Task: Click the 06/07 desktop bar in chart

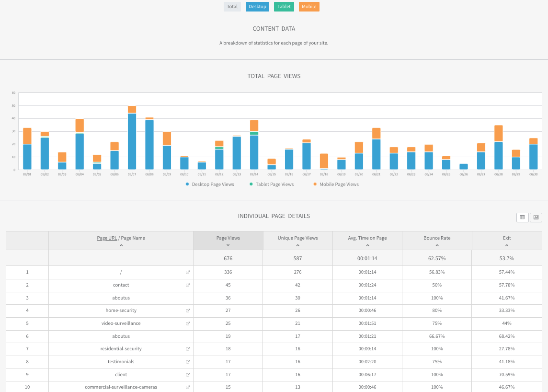Action: 132,141
